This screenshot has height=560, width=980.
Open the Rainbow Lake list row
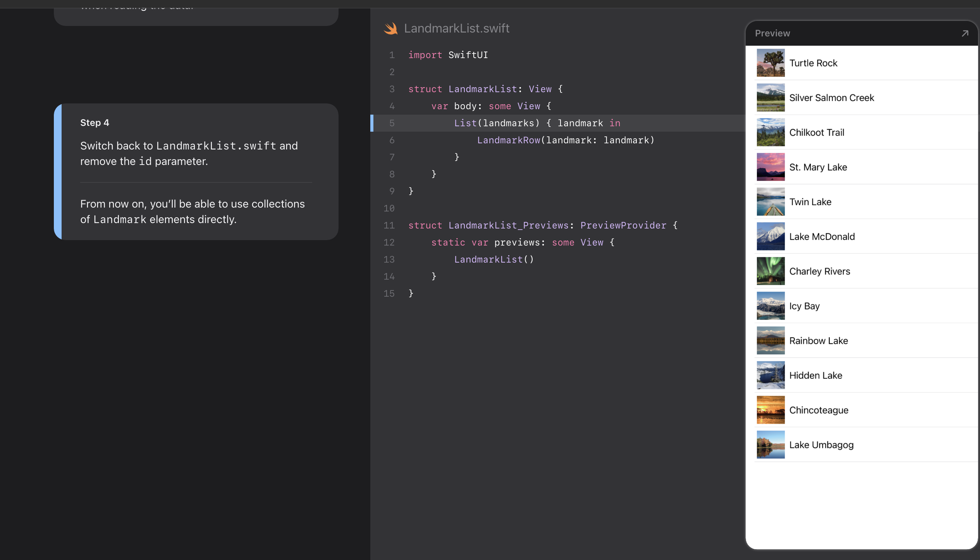818,341
